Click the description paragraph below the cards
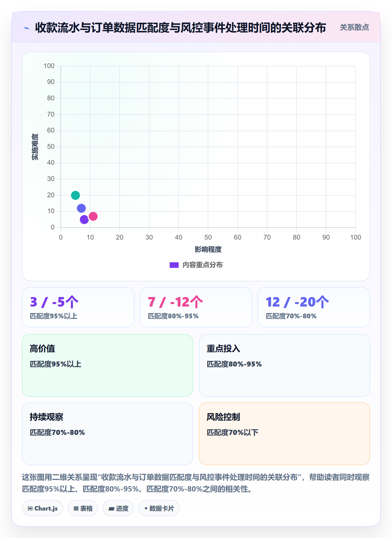The image size is (392, 538). tap(196, 483)
